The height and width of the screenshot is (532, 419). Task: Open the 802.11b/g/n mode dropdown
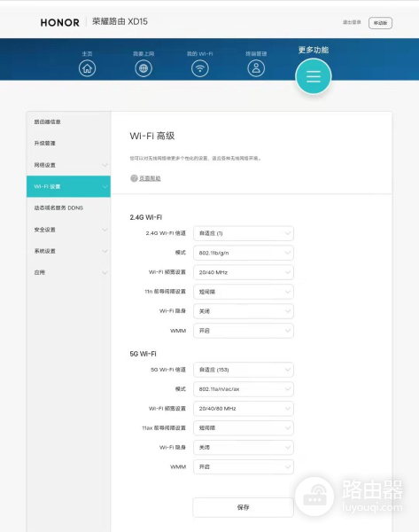click(x=244, y=253)
